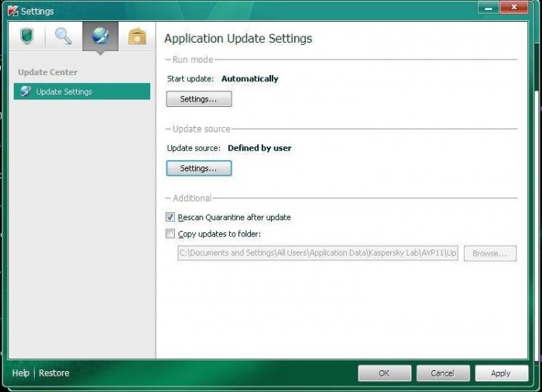The height and width of the screenshot is (392, 542).
Task: Uncheck Rescan Quarantine after update
Action: (170, 217)
